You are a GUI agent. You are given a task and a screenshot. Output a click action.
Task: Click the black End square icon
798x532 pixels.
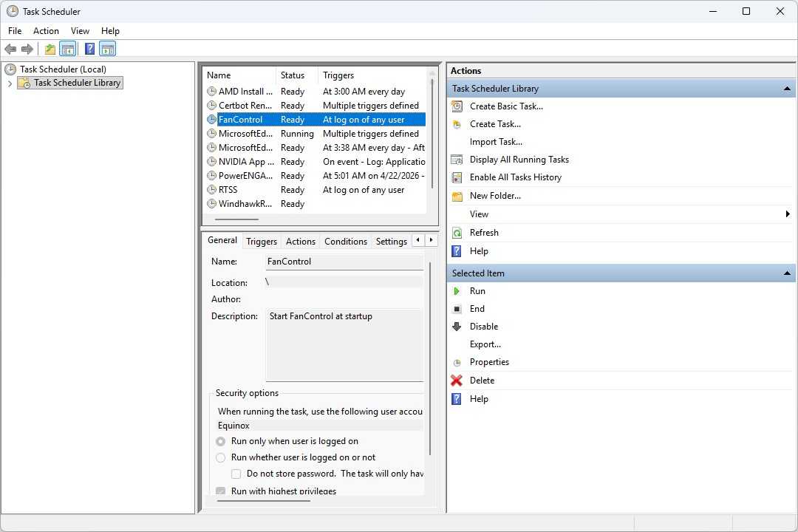pyautogui.click(x=457, y=309)
